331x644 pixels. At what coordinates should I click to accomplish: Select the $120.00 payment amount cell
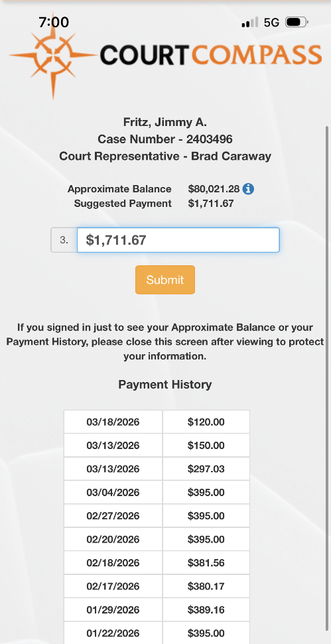(206, 422)
